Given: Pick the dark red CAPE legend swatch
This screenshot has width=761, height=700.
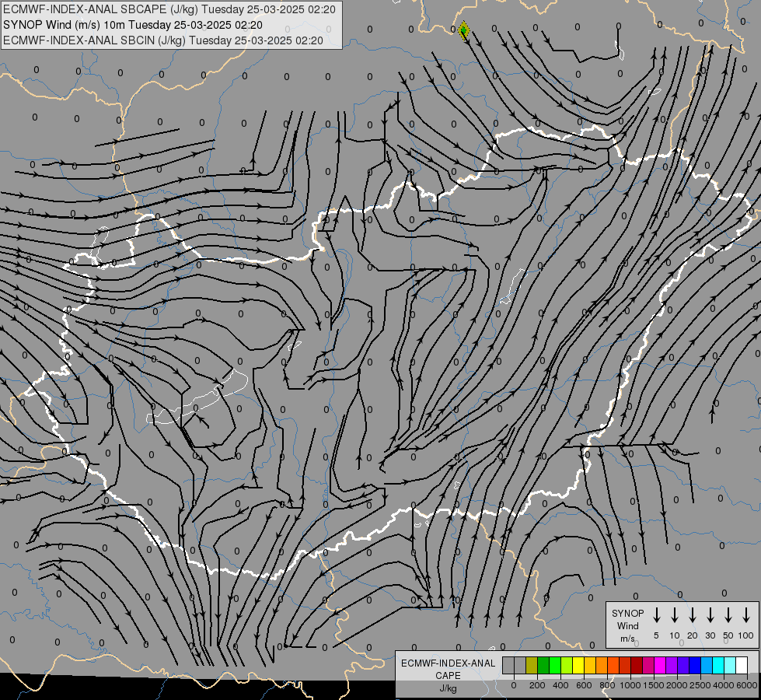Looking at the screenshot, I should click(637, 665).
